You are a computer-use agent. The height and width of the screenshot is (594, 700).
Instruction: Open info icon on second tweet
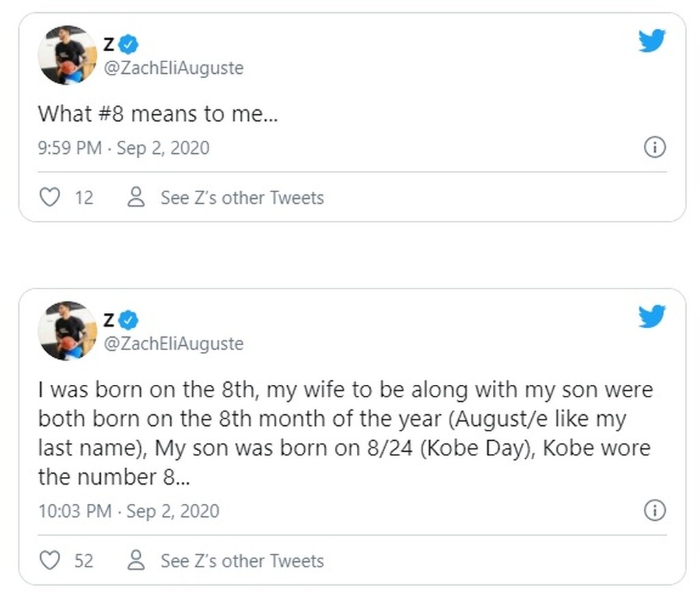pos(655,511)
